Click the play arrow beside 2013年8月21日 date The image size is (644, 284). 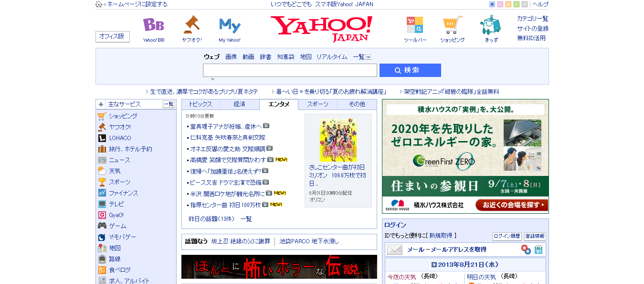coord(434,264)
